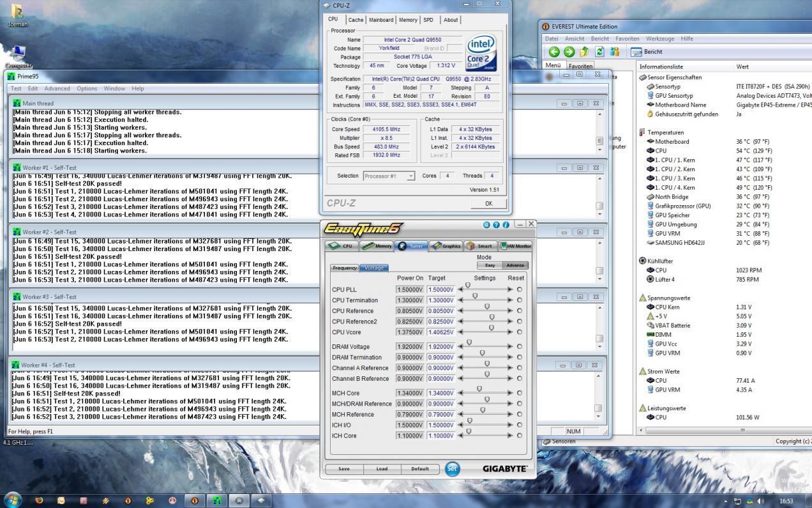Click DRAM Voltage Target value field

[441, 347]
